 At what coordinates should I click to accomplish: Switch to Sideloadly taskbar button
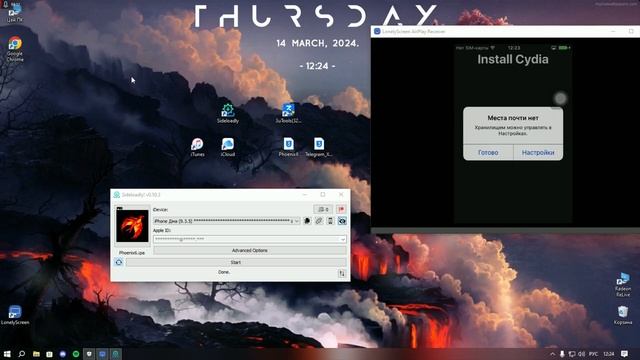[x=116, y=354]
